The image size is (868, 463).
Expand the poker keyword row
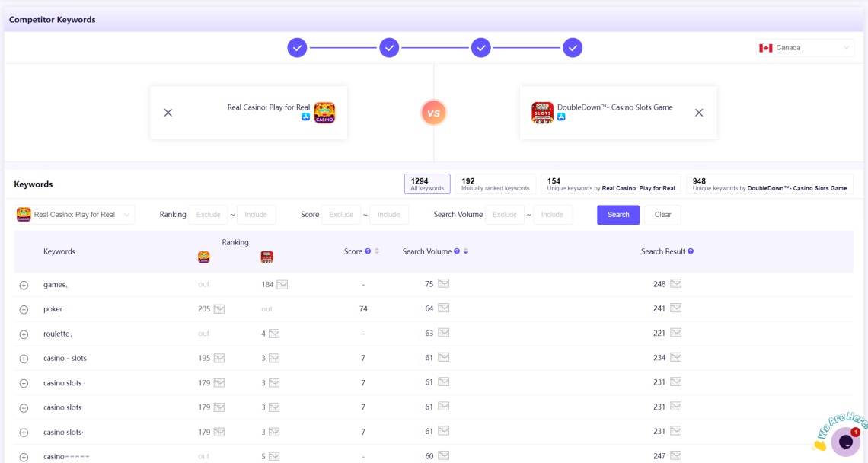pos(24,310)
